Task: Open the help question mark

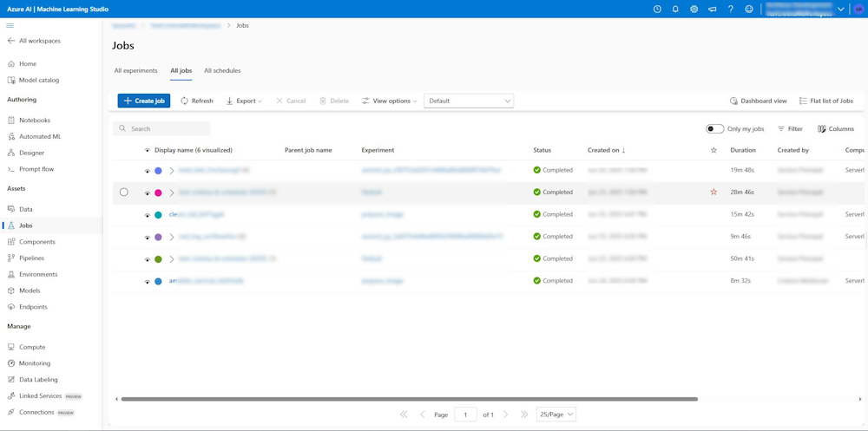Action: point(731,9)
